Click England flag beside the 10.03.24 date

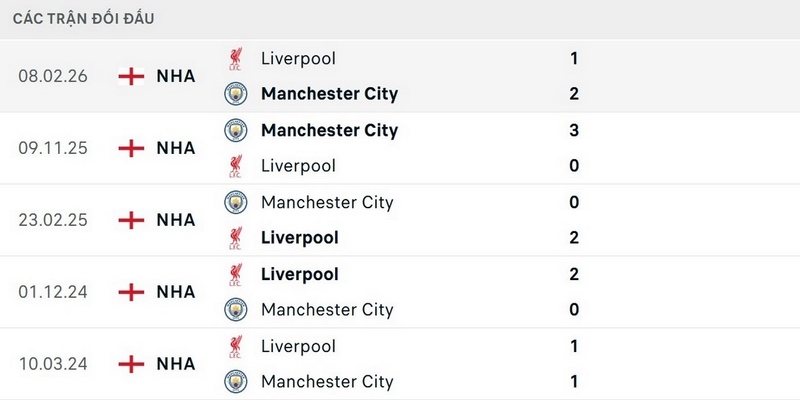tap(131, 364)
